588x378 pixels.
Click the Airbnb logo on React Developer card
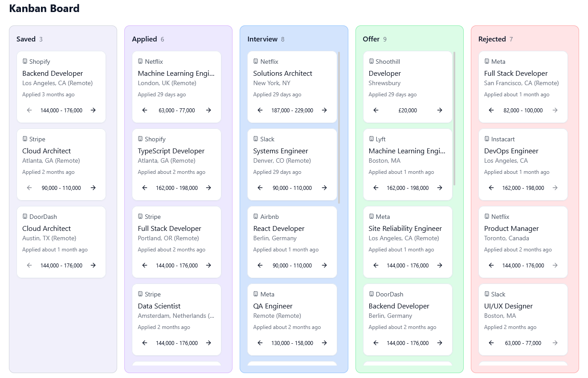coord(255,216)
